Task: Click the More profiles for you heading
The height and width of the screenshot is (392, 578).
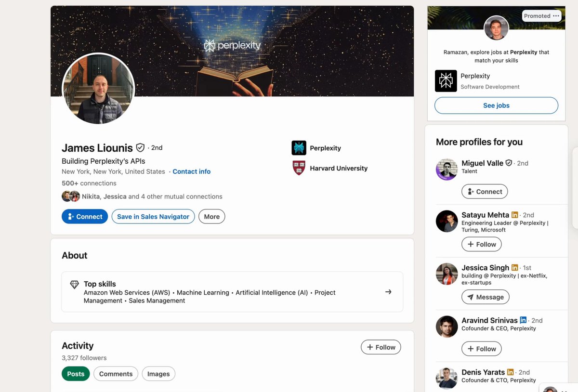Action: [479, 142]
